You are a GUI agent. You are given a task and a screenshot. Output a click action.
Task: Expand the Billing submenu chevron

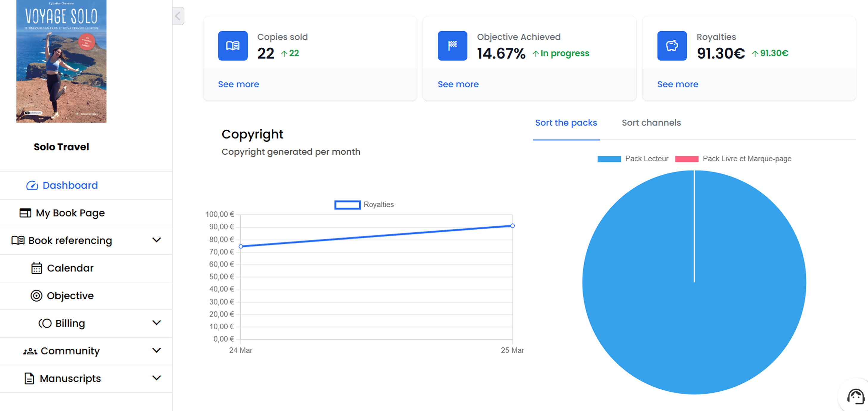(156, 323)
